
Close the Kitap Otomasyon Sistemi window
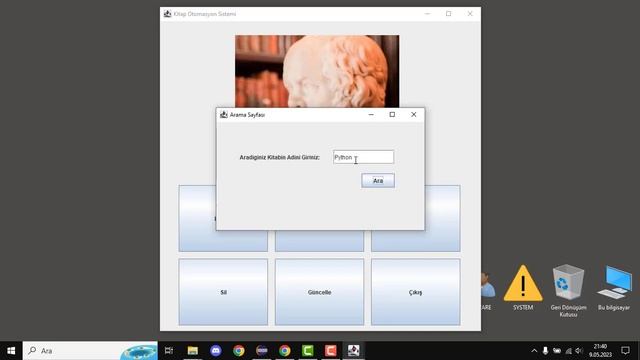click(470, 14)
